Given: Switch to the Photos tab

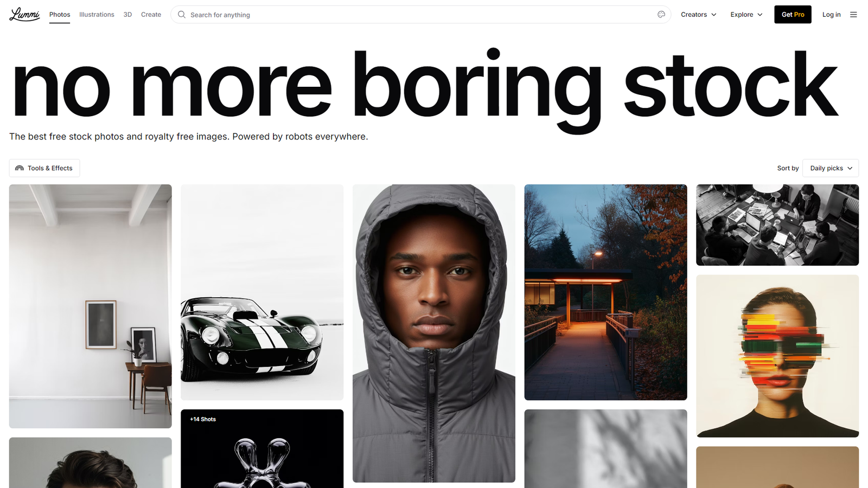Looking at the screenshot, I should click(60, 15).
